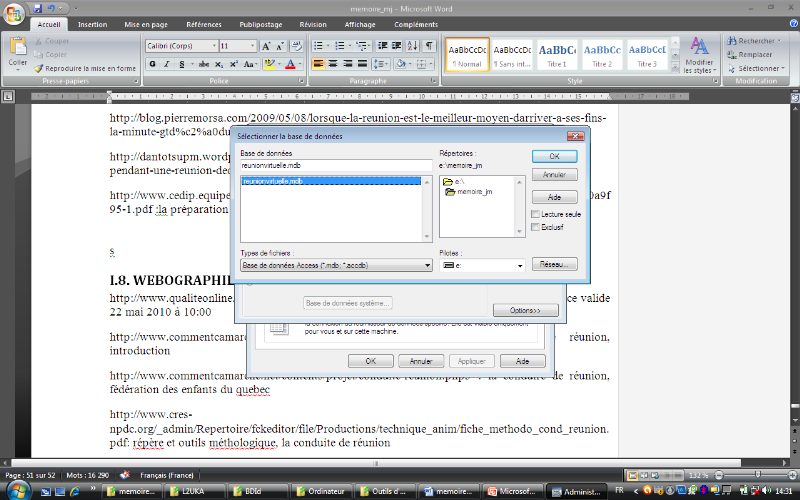Expand highlight color dropdown arrow
Image resolution: width=800 pixels, height=500 pixels.
pyautogui.click(x=279, y=64)
